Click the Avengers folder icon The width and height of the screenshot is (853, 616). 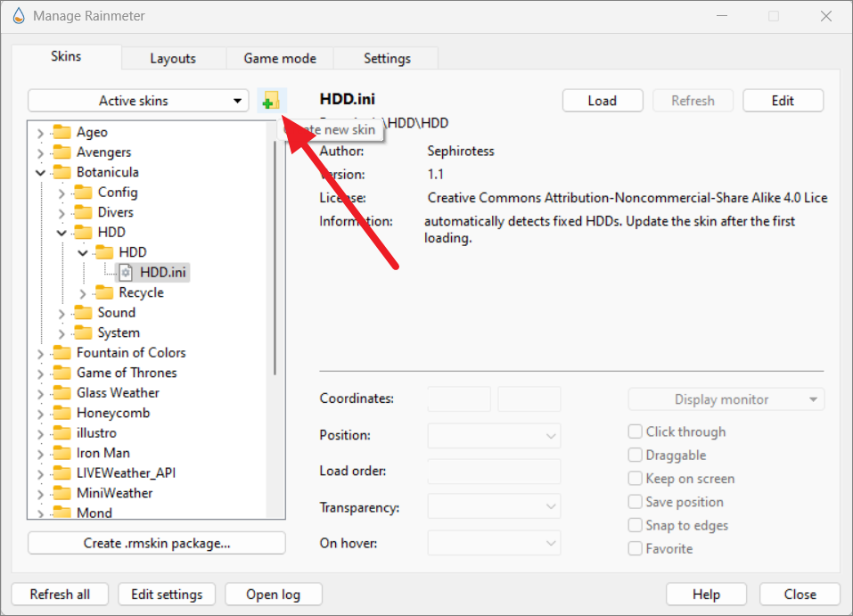point(62,152)
